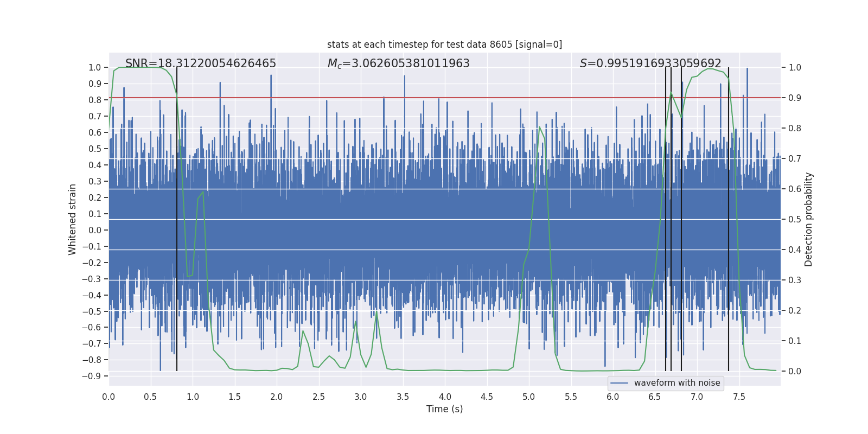The height and width of the screenshot is (434, 868).
Task: Select the 0.5 tick on the Detection probability axis
Action: point(795,220)
